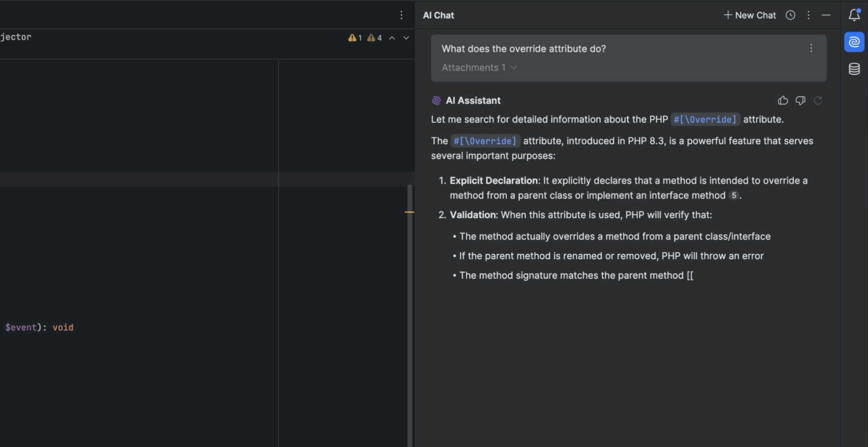The width and height of the screenshot is (868, 447).
Task: Open the editor options kebab menu
Action: [401, 15]
